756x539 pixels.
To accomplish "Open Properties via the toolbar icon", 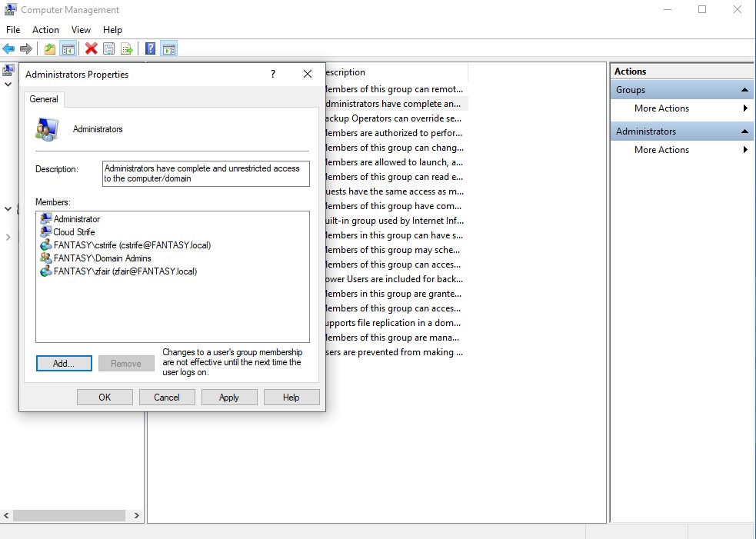I will (x=108, y=48).
